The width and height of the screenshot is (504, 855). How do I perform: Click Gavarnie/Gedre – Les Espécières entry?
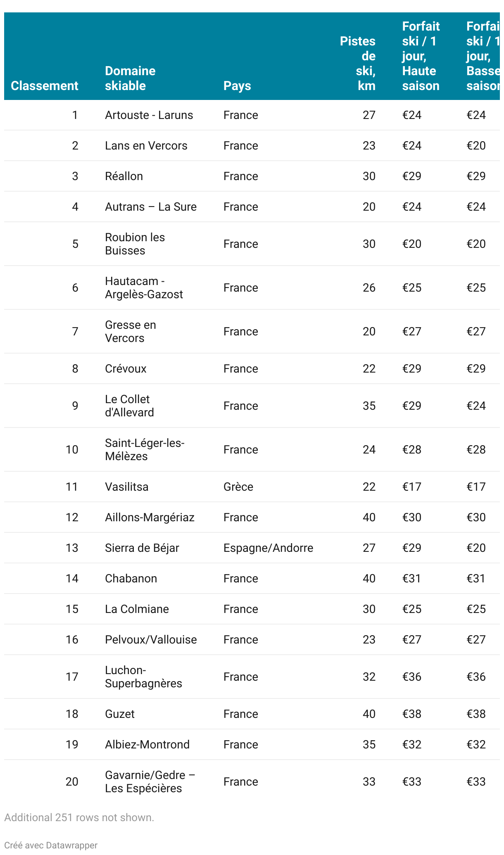(150, 781)
